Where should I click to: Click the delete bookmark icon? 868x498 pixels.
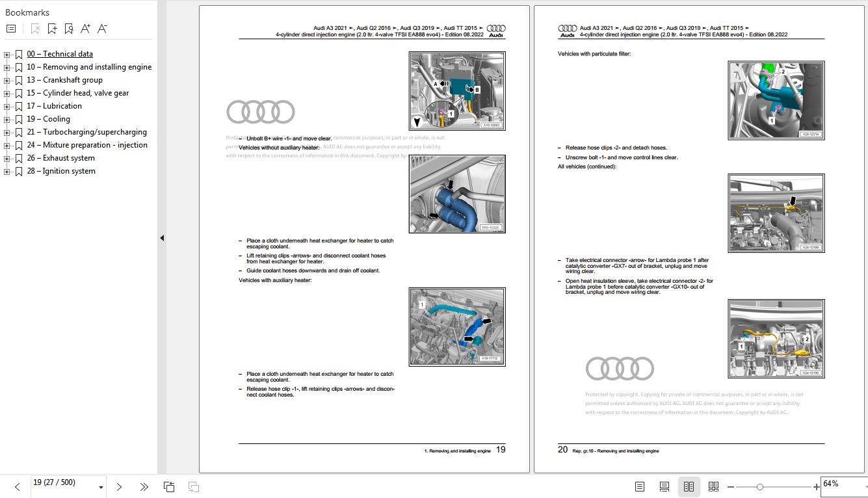coord(35,29)
